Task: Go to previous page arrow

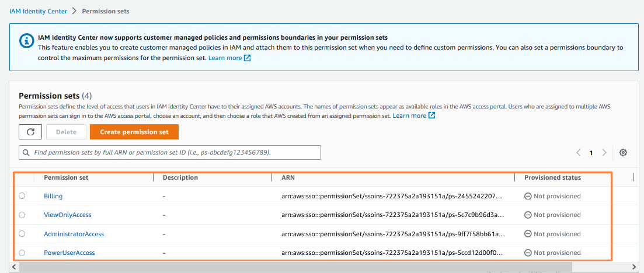Action: point(578,153)
